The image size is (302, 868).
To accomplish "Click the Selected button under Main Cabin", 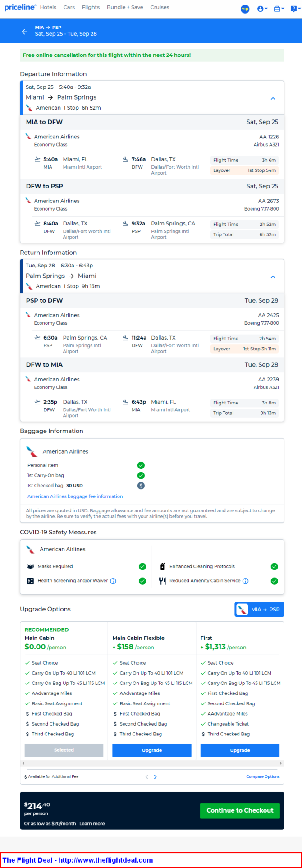I will point(64,750).
